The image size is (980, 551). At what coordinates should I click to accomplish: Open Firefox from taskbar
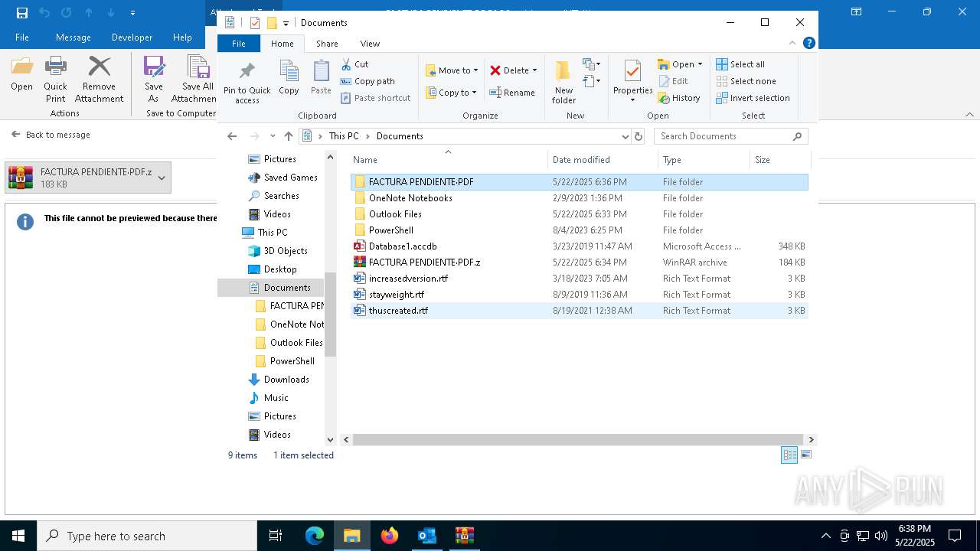click(x=390, y=536)
